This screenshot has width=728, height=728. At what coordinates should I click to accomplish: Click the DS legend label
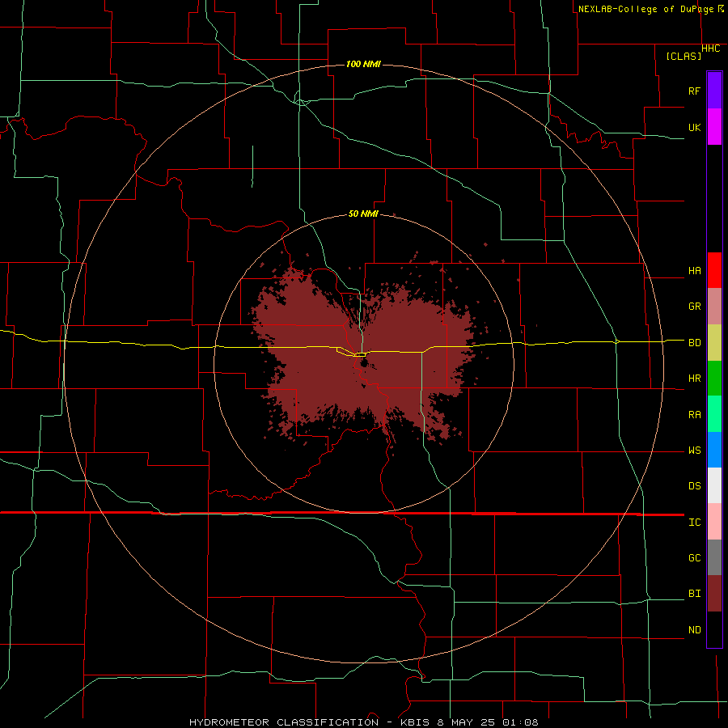coord(695,486)
